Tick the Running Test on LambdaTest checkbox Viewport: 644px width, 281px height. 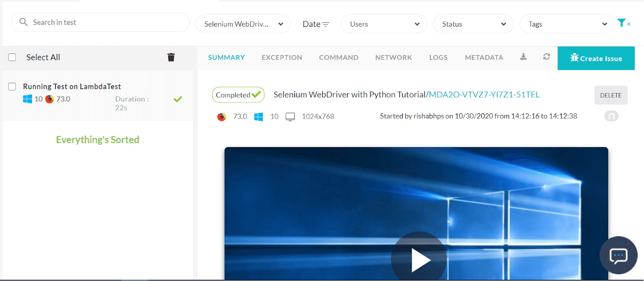click(12, 87)
